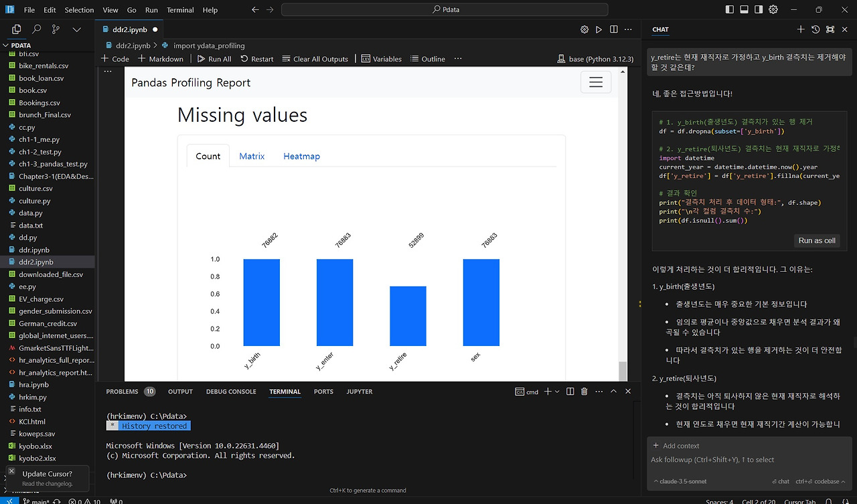Close the terminal panel
Screen dimensions: 857x504
(x=628, y=392)
